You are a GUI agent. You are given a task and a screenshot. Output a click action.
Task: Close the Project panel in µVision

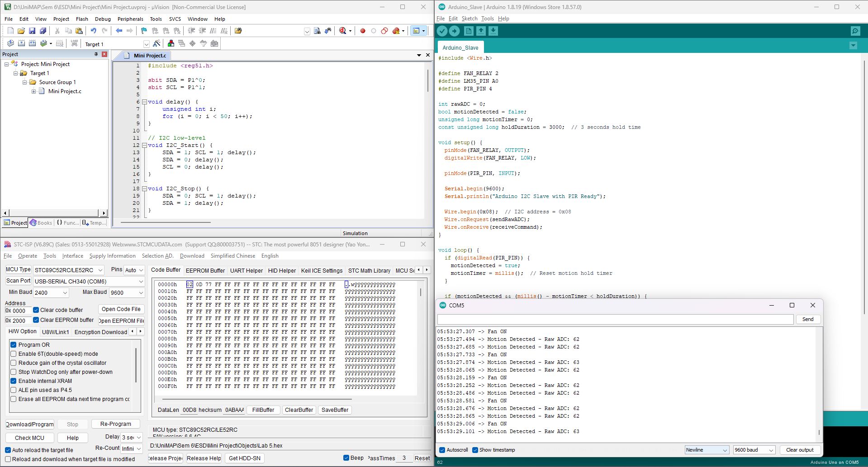104,54
